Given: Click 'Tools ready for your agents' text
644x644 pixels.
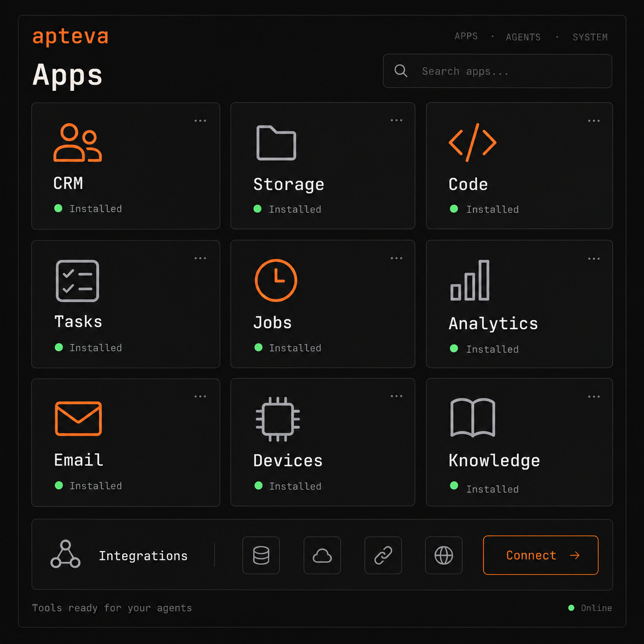Looking at the screenshot, I should (x=112, y=608).
